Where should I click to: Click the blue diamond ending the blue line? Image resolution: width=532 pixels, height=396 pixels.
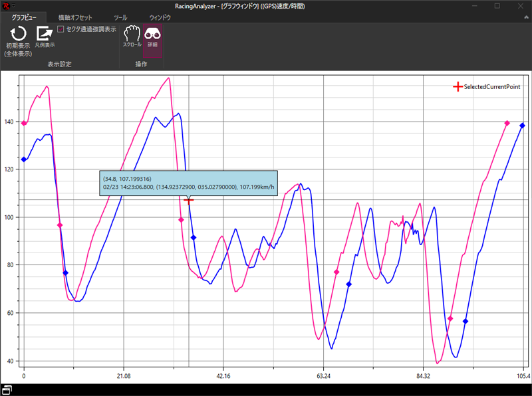522,126
